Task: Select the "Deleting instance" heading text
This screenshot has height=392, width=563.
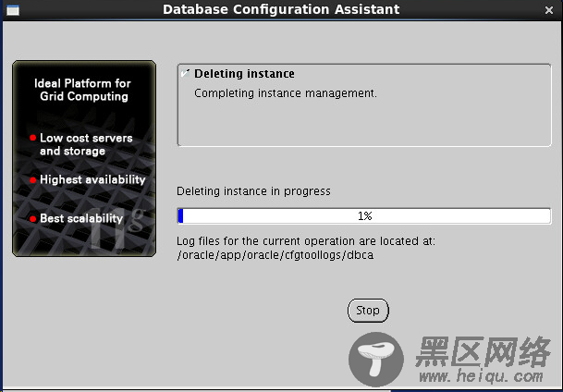Action: pyautogui.click(x=244, y=74)
